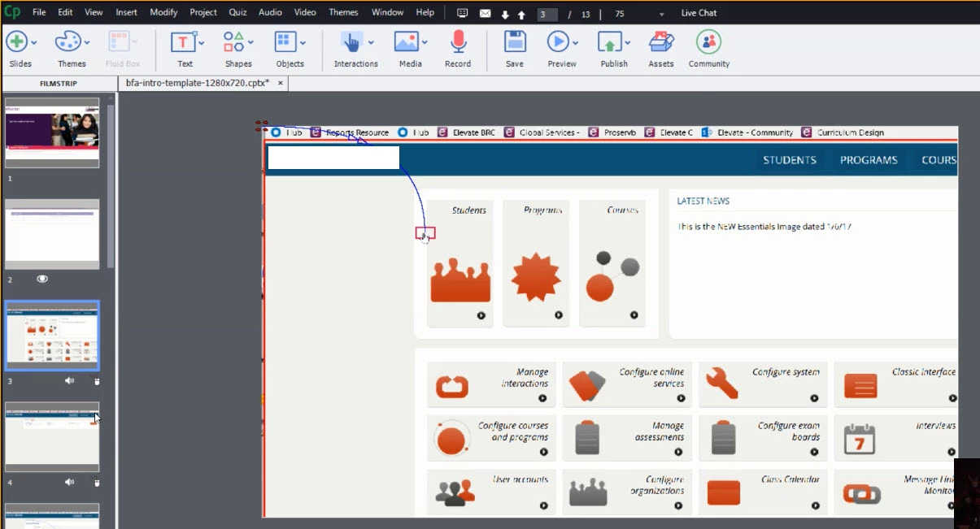Image resolution: width=980 pixels, height=529 pixels.
Task: Expand the Text dropdown arrow
Action: [202, 42]
